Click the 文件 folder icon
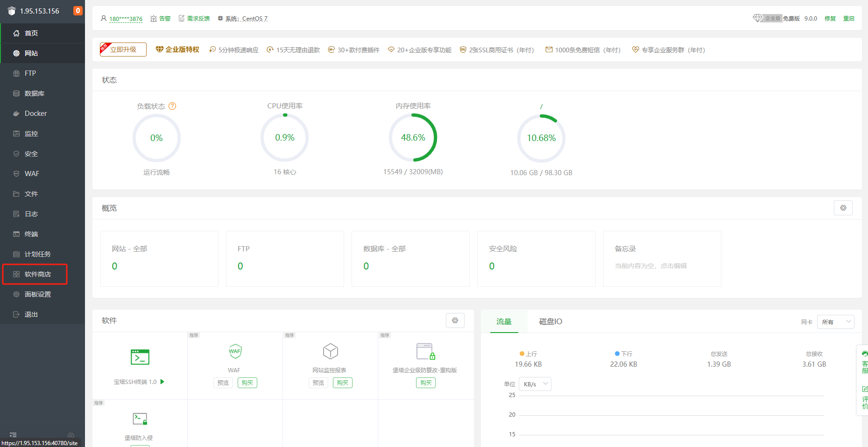This screenshot has width=868, height=447. tap(16, 194)
